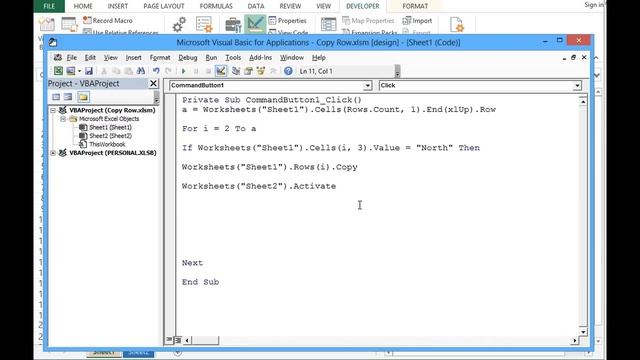The height and width of the screenshot is (360, 640).
Task: Select VBAProject (PERSONAL.XLSB) label
Action: tap(113, 153)
